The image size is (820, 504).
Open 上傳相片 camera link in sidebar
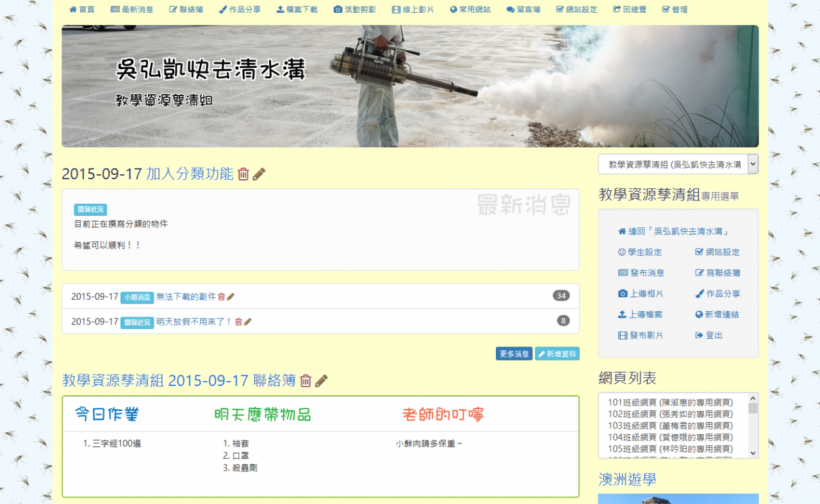(x=641, y=293)
